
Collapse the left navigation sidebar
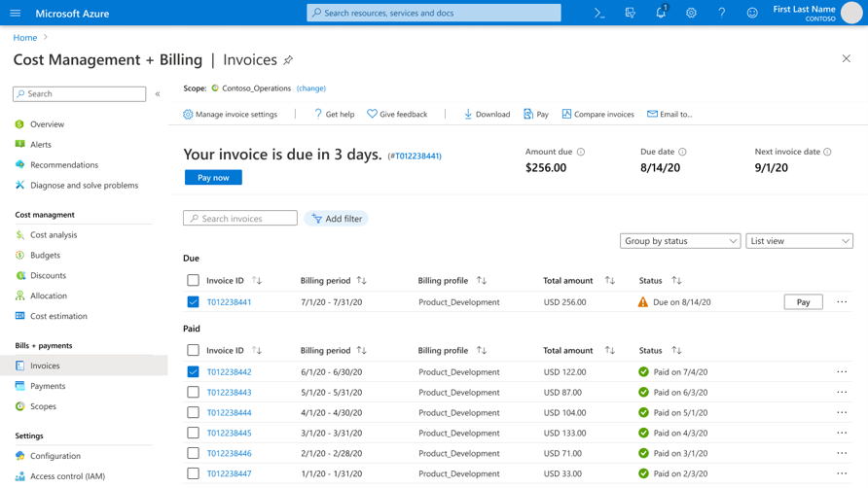[x=158, y=94]
